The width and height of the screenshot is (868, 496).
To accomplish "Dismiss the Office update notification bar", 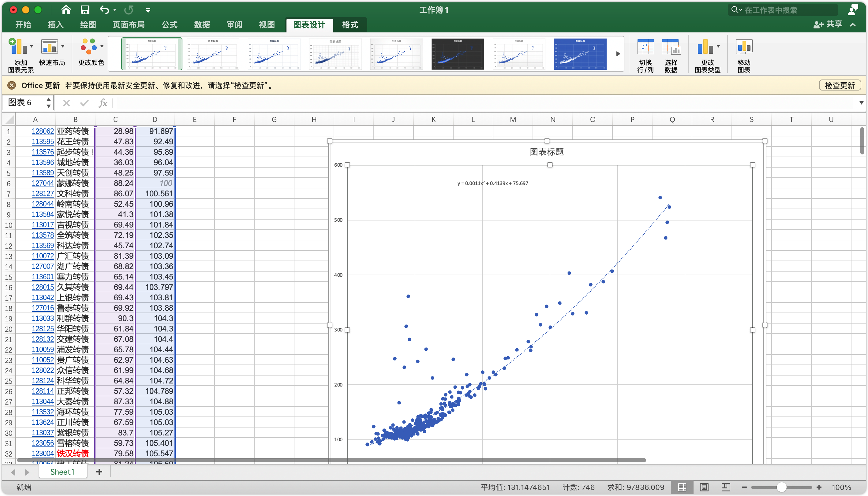I will pyautogui.click(x=12, y=86).
